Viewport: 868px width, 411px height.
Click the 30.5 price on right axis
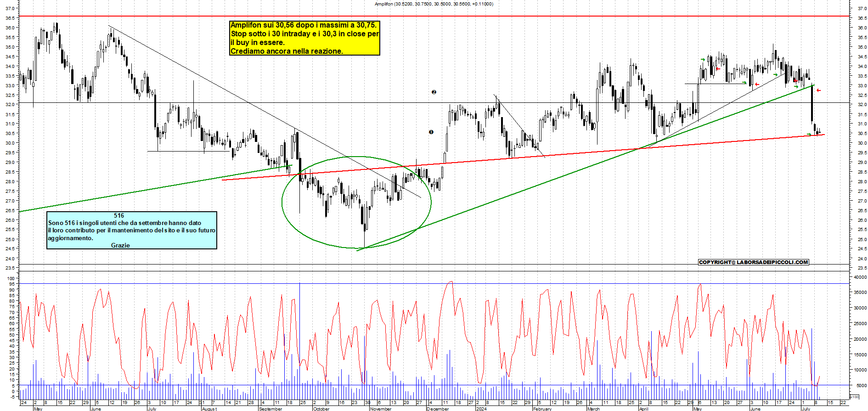click(x=862, y=134)
